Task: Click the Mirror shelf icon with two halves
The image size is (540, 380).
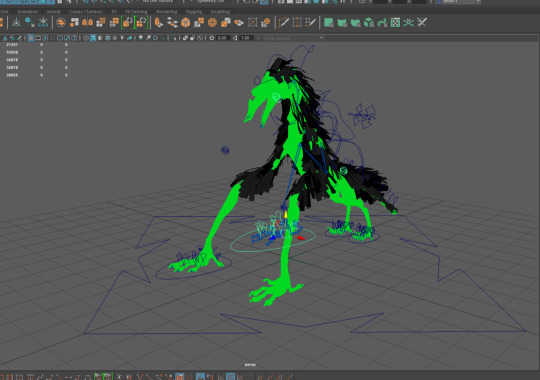Action: 87,23
